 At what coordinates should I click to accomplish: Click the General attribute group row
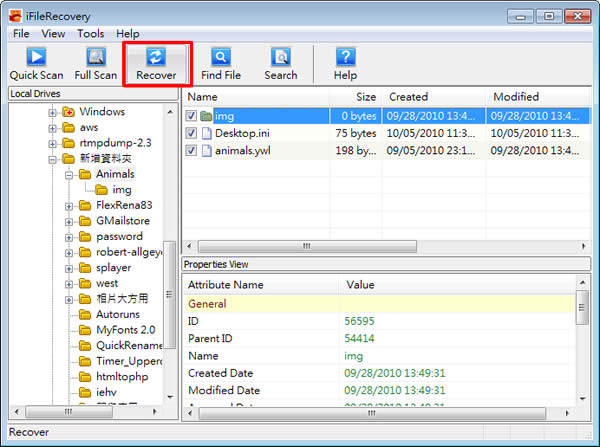(380, 304)
